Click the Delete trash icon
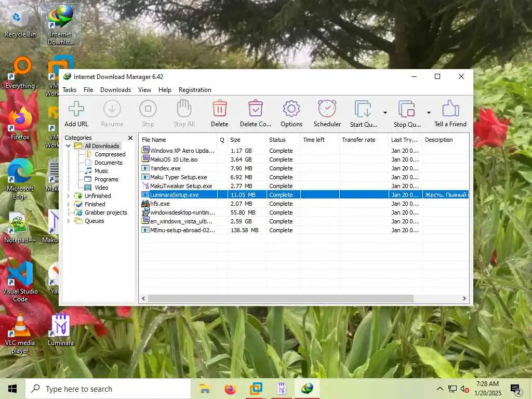The height and width of the screenshot is (399, 532). [x=220, y=109]
